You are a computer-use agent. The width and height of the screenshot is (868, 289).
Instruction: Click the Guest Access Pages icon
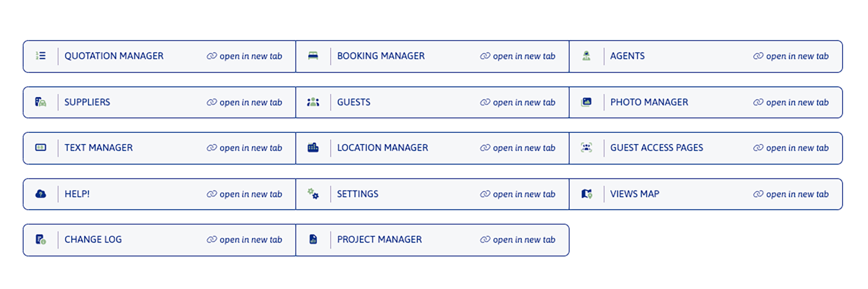[x=586, y=148]
